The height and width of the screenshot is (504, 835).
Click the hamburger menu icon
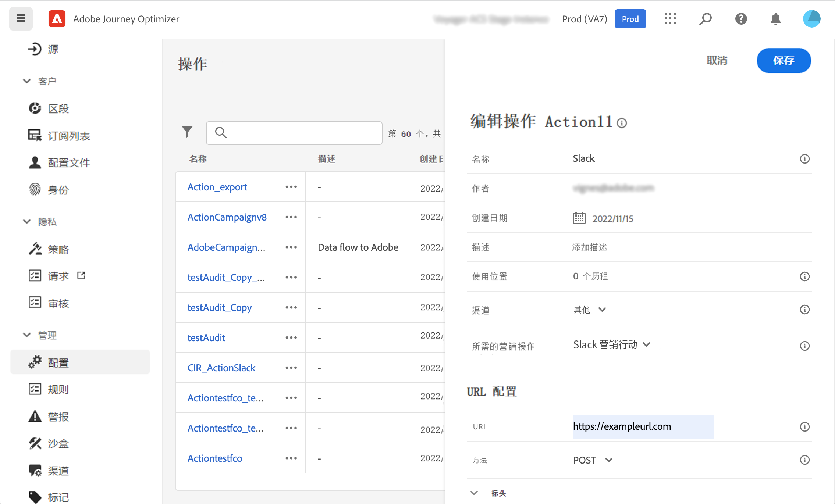coord(21,18)
